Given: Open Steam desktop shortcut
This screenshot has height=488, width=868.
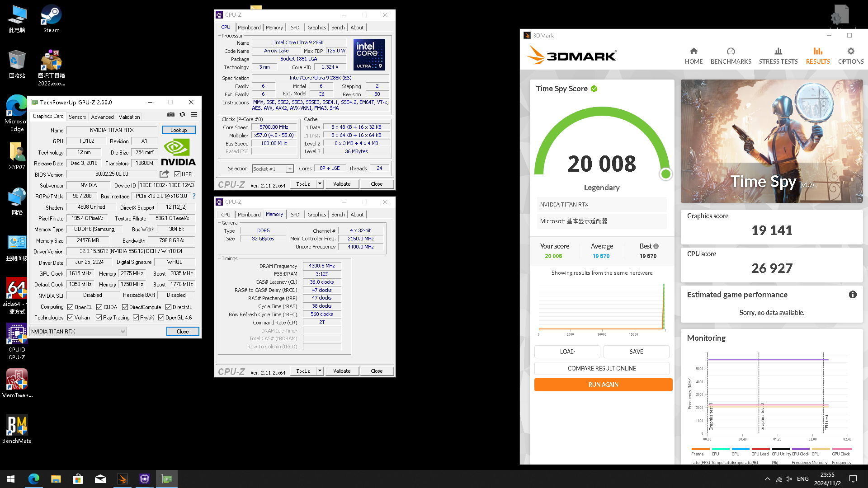Looking at the screenshot, I should [x=51, y=19].
